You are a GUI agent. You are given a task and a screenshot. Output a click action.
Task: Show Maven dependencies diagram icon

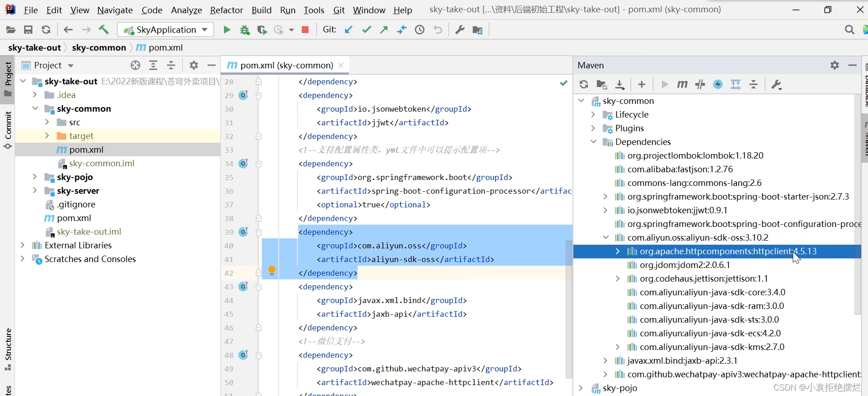736,84
